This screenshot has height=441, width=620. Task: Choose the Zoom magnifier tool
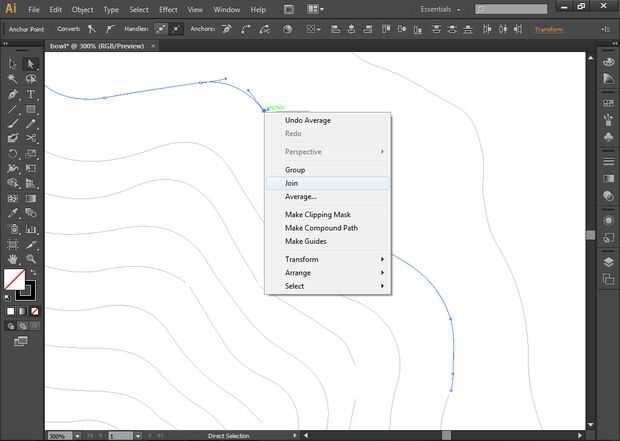(31, 259)
